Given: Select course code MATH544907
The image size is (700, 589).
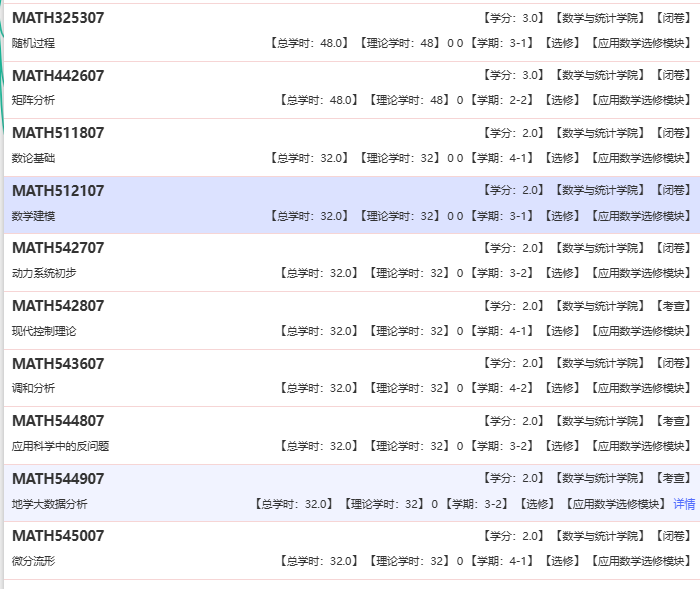Looking at the screenshot, I should click(58, 479).
